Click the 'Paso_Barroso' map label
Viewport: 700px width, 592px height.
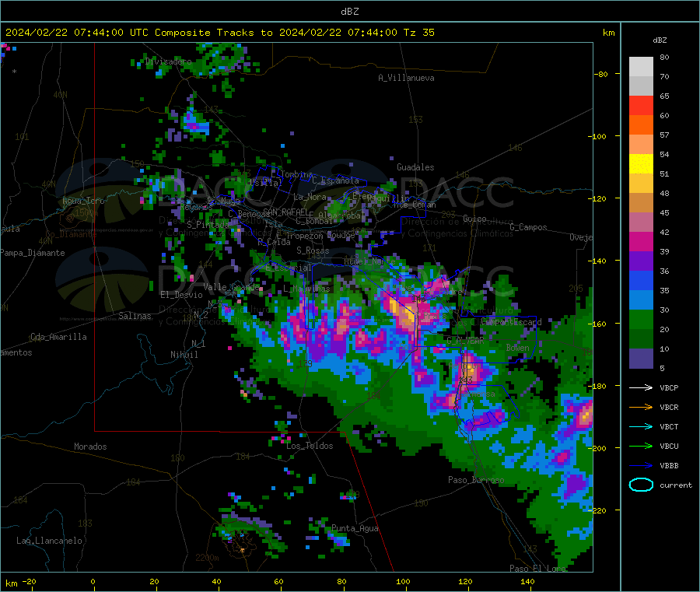476,481
